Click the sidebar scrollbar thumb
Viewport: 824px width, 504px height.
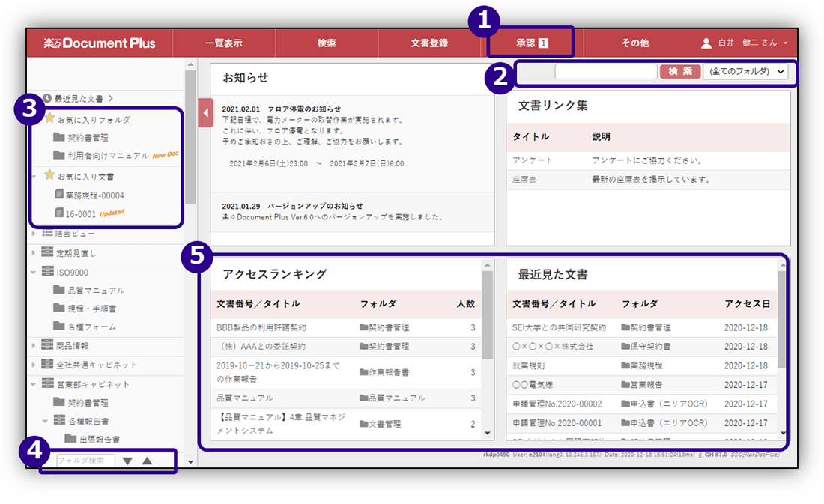pyautogui.click(x=190, y=136)
